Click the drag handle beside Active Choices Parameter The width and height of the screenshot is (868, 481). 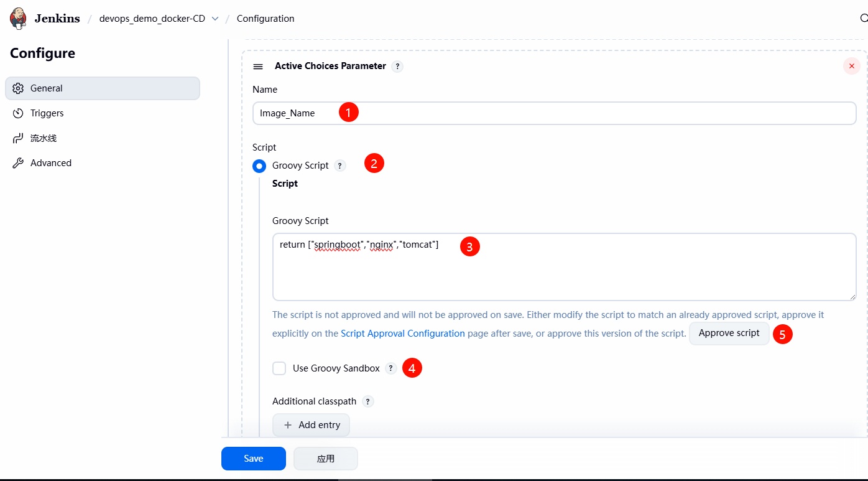click(x=258, y=67)
